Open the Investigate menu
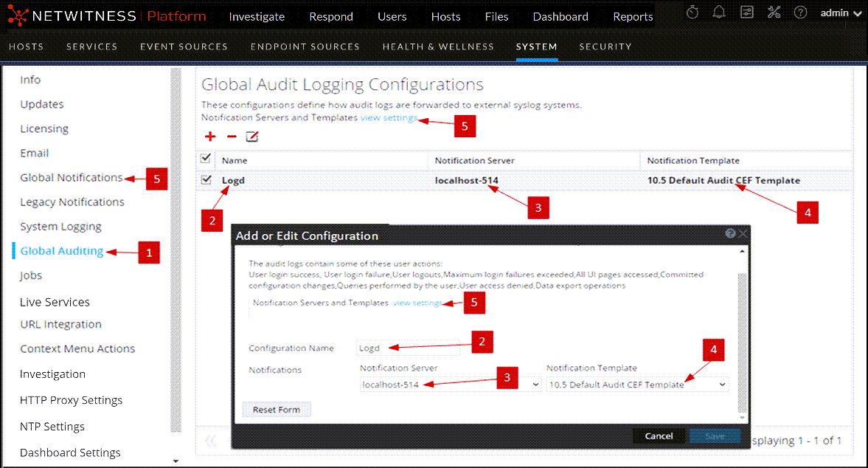The height and width of the screenshot is (468, 868). [x=257, y=16]
